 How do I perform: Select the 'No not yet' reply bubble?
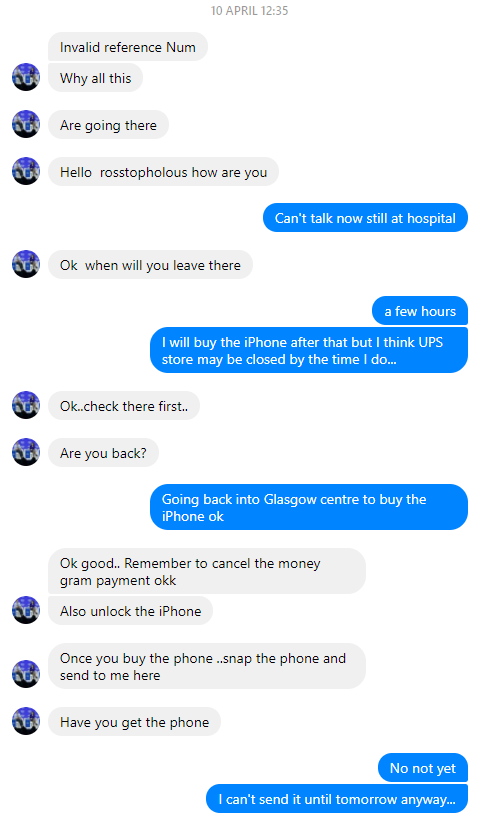point(423,768)
